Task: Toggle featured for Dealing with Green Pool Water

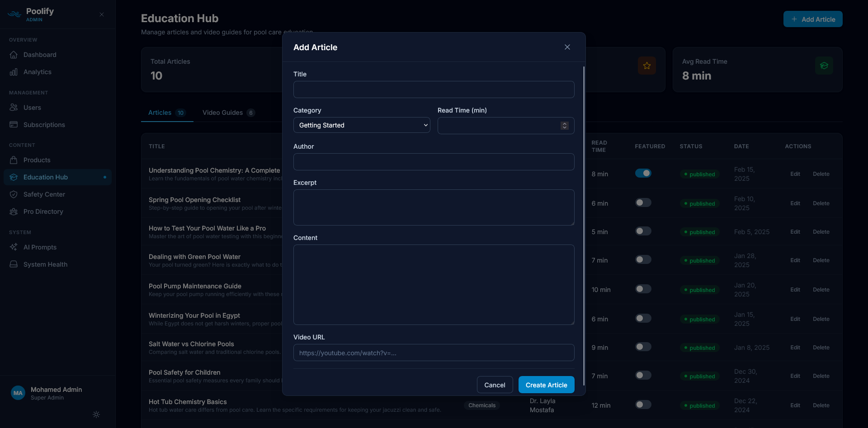Action: click(x=643, y=259)
